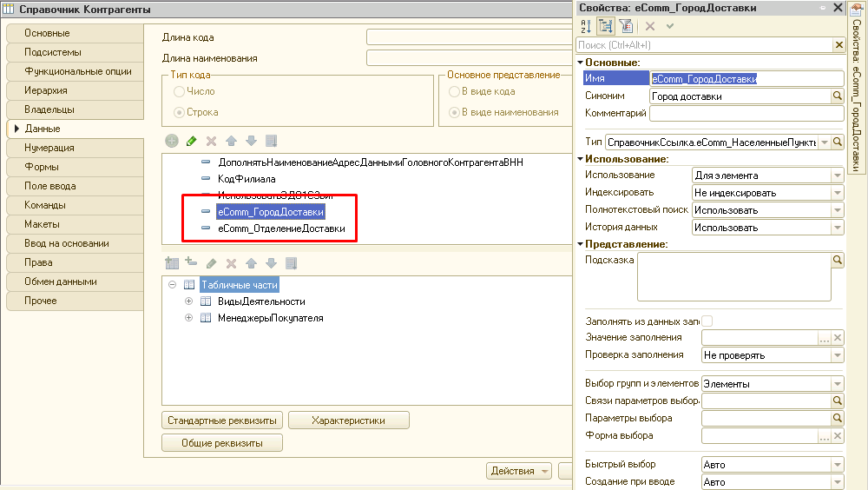The image size is (868, 490).
Task: Click into the Подсказка text field
Action: click(733, 278)
